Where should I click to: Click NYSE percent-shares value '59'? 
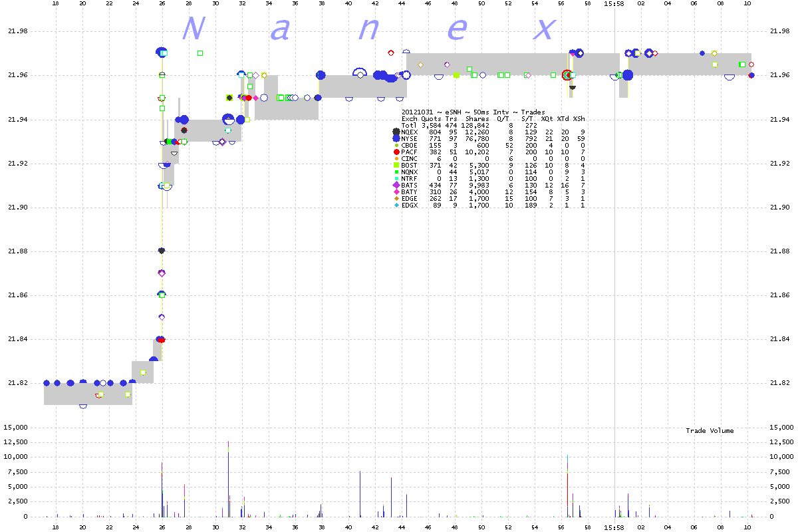[581, 138]
